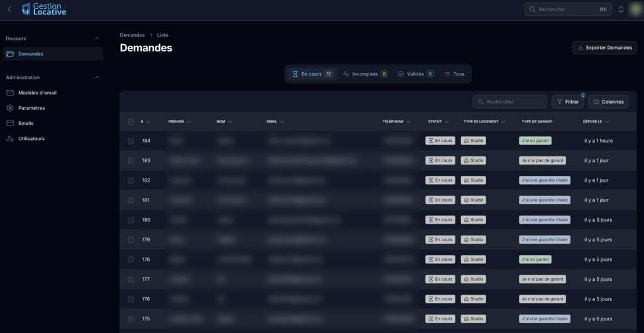
Task: Open the Statut column sort menu
Action: click(438, 122)
